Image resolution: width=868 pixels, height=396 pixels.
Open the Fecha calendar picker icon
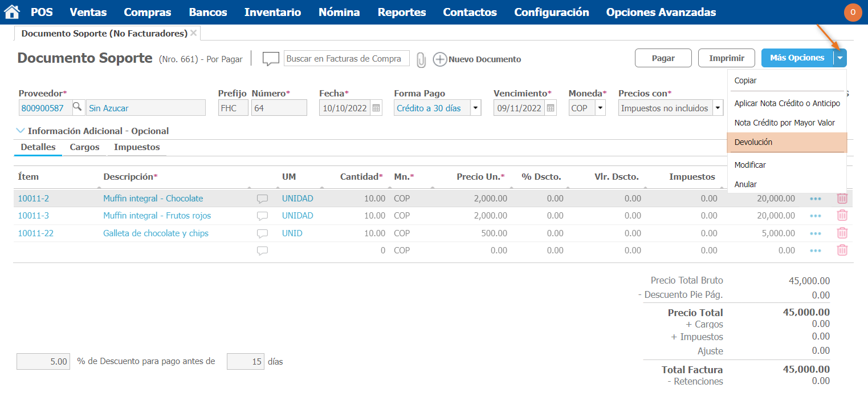(376, 108)
